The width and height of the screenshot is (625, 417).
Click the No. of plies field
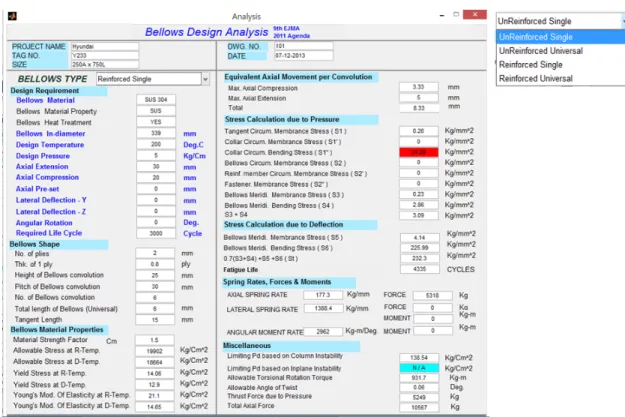click(x=155, y=253)
